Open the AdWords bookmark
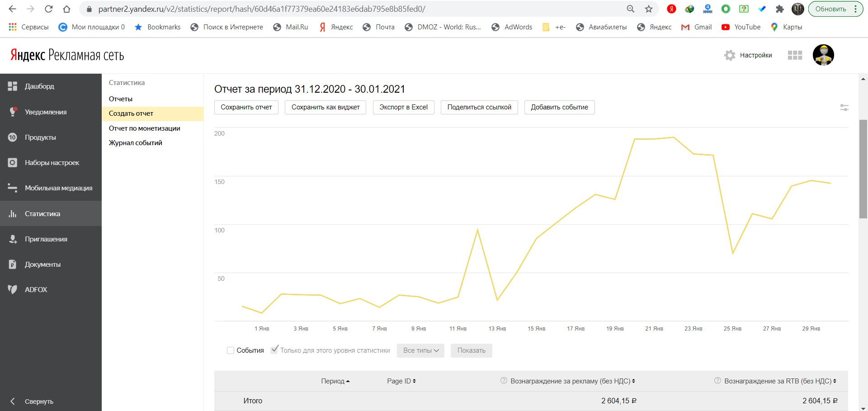Image resolution: width=868 pixels, height=411 pixels. [512, 27]
